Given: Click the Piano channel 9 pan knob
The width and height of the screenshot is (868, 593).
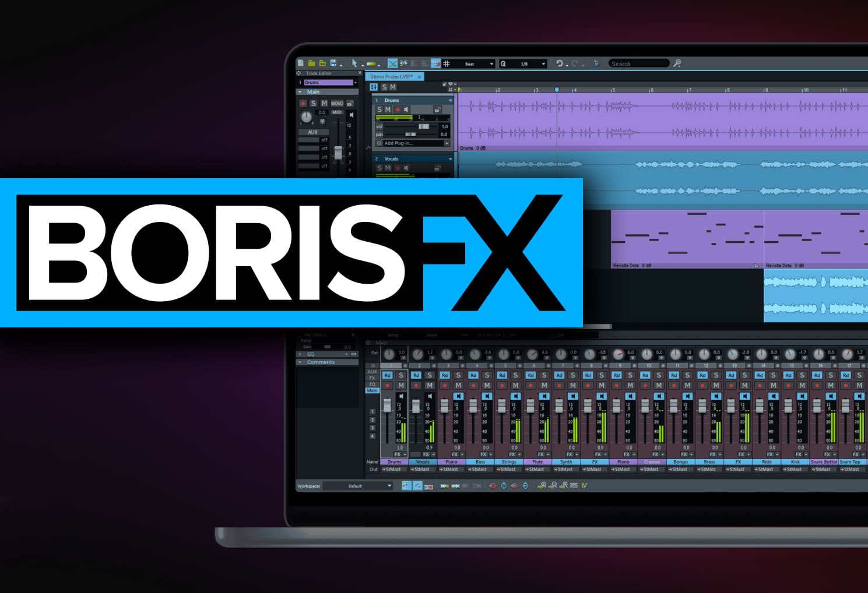Looking at the screenshot, I should click(618, 354).
